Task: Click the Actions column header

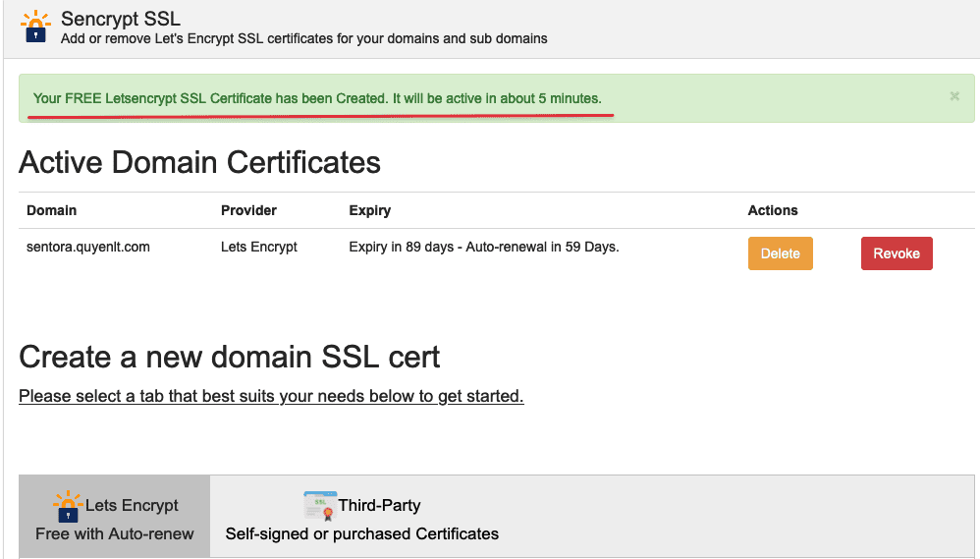Action: (773, 210)
